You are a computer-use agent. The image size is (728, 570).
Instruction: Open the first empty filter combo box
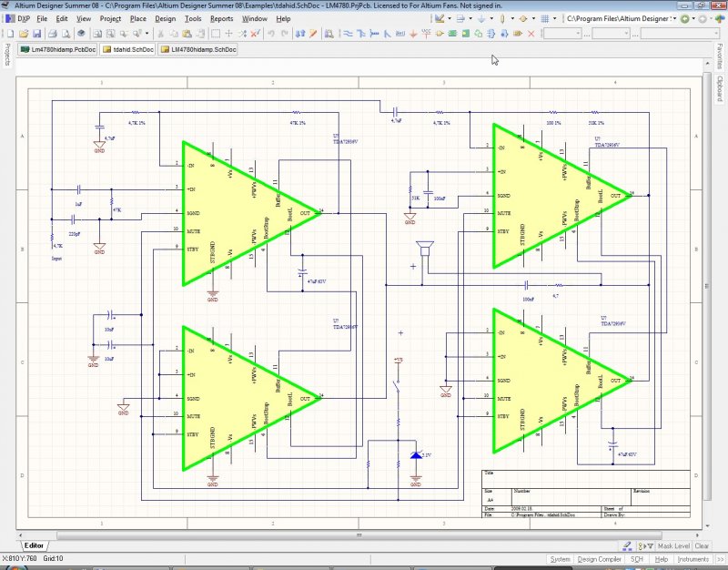(562, 34)
